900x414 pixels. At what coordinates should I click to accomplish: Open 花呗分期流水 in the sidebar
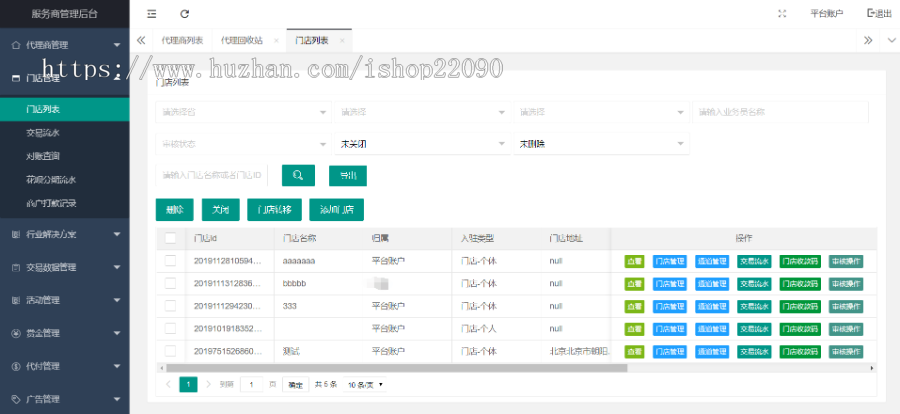tap(65, 180)
